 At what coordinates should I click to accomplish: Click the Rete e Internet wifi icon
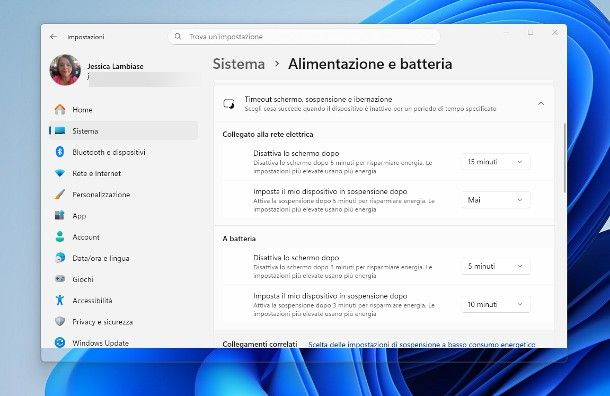coord(60,173)
